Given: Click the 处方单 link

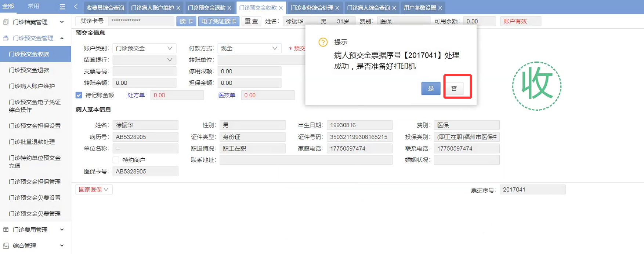Looking at the screenshot, I should [x=137, y=95].
